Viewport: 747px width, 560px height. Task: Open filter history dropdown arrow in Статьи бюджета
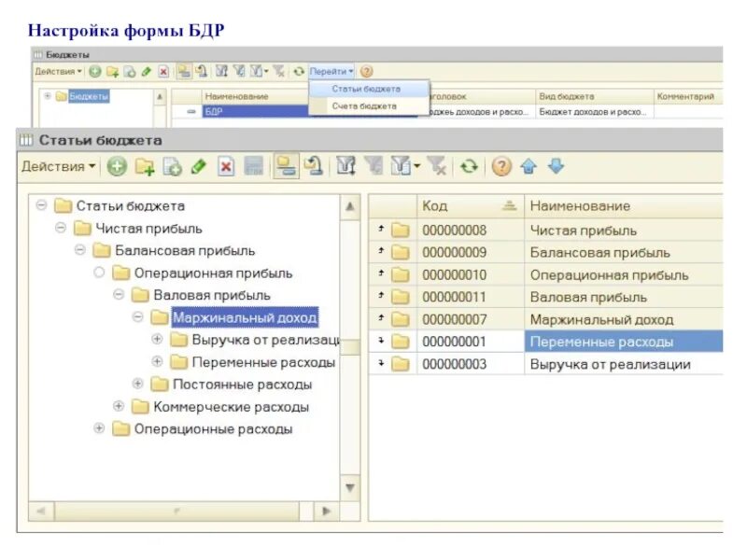[416, 166]
